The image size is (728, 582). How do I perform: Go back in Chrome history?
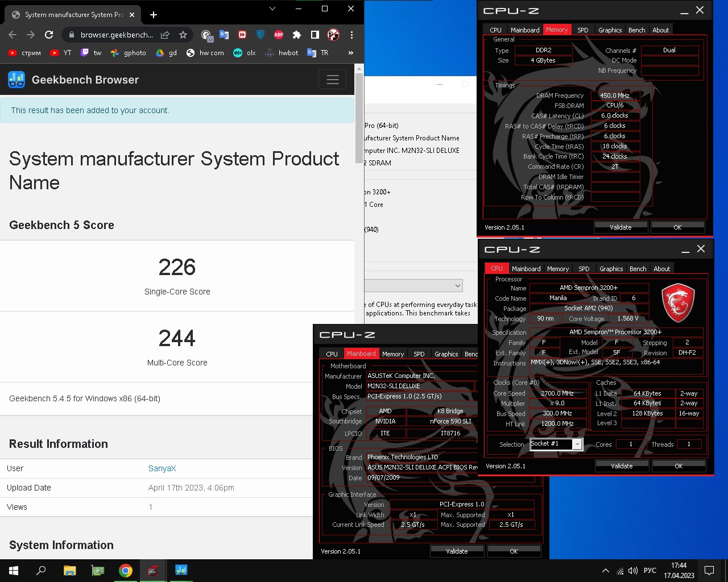(13, 35)
